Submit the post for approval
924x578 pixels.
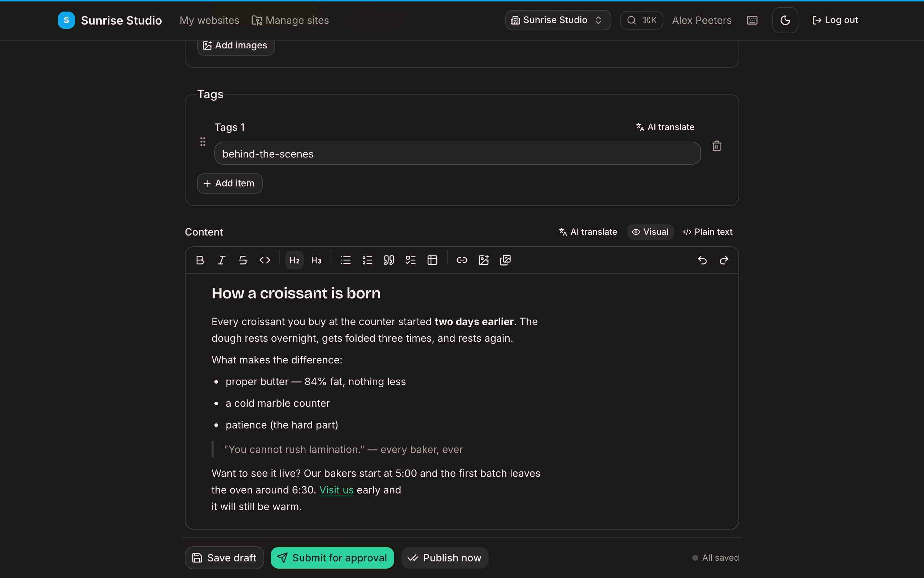[x=332, y=558]
